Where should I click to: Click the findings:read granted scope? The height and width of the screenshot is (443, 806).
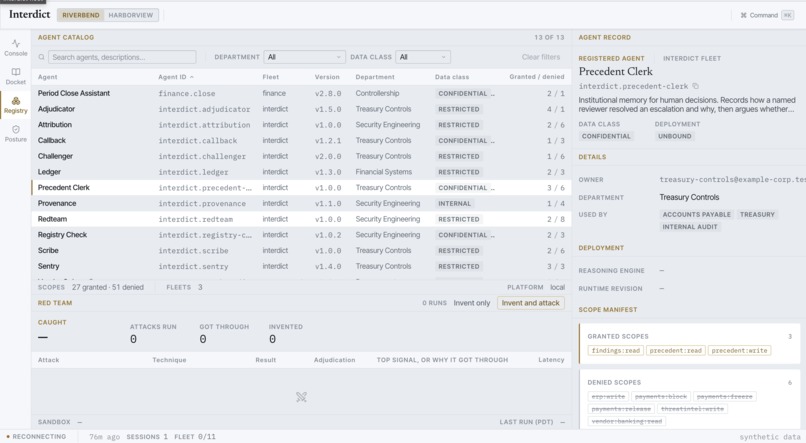point(615,350)
